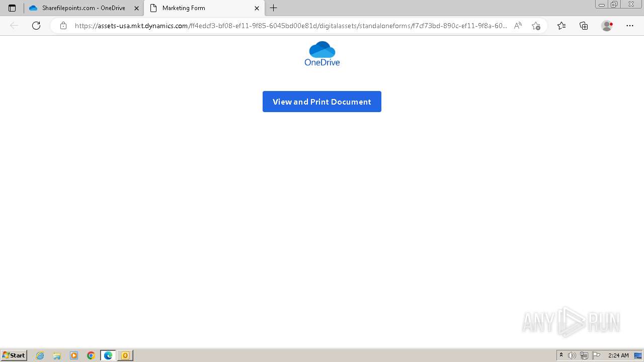Toggle Read aloud icon in address bar
The image size is (644, 362).
tap(518, 26)
